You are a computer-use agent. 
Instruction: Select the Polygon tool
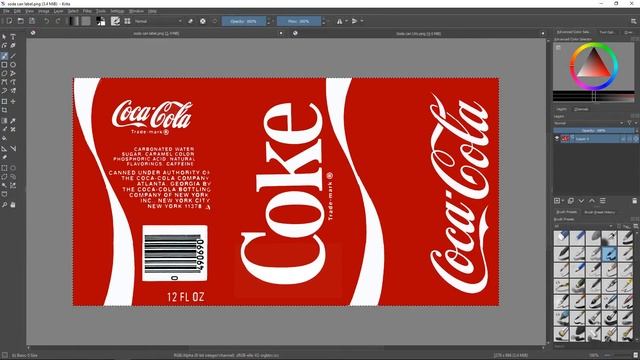pyautogui.click(x=4, y=73)
